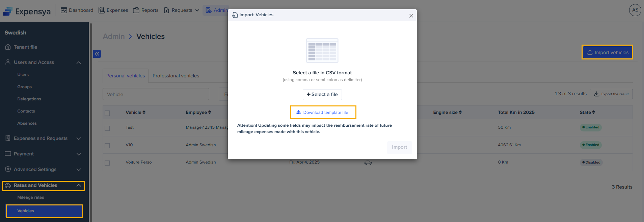Open Mileage rates in sidebar

coord(31,197)
